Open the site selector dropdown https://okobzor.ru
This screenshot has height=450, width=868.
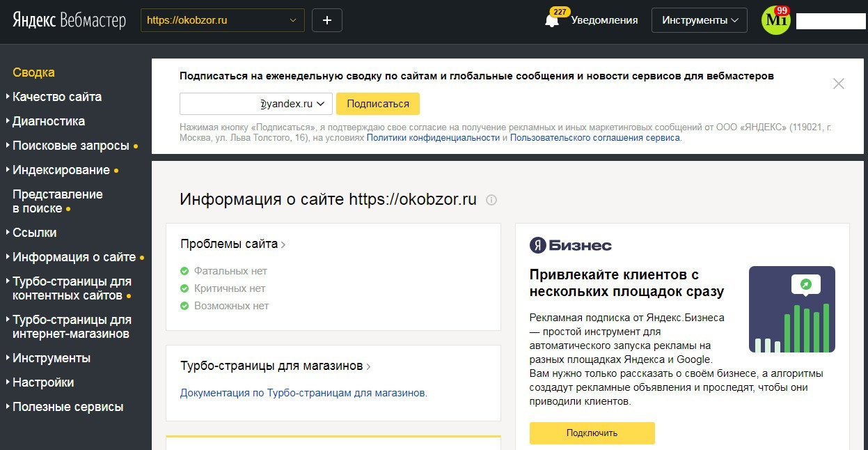coord(223,20)
